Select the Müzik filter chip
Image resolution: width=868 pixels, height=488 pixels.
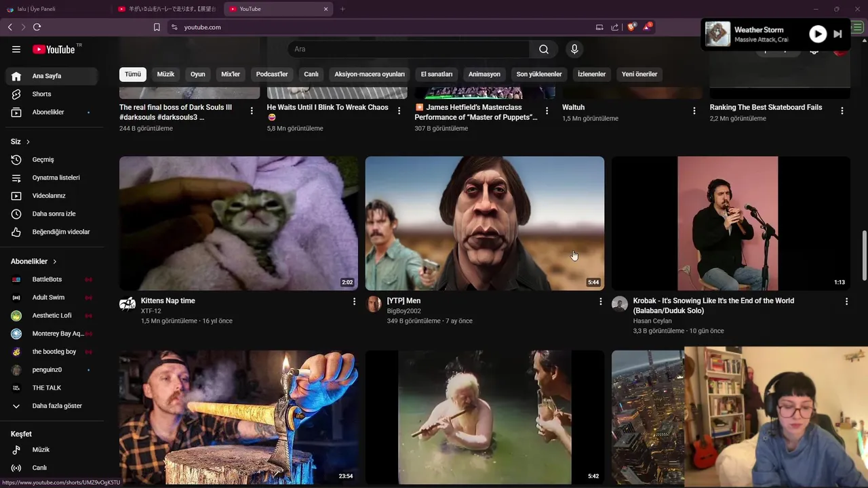point(165,74)
